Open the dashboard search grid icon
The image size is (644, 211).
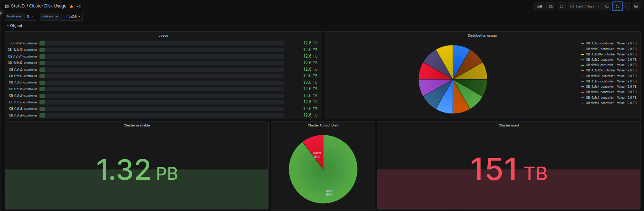pyautogui.click(x=7, y=6)
